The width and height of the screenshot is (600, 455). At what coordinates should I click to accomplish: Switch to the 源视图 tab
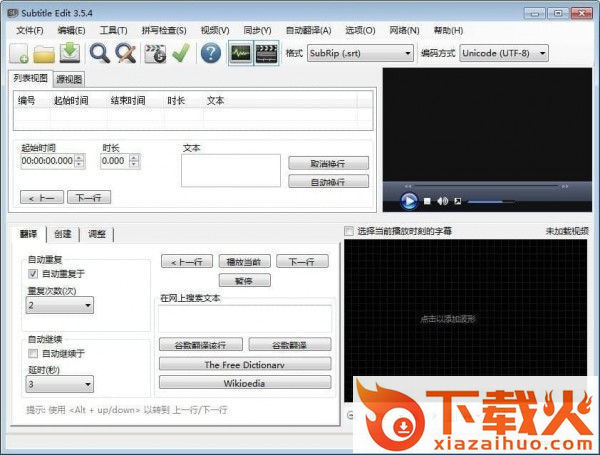(x=69, y=79)
